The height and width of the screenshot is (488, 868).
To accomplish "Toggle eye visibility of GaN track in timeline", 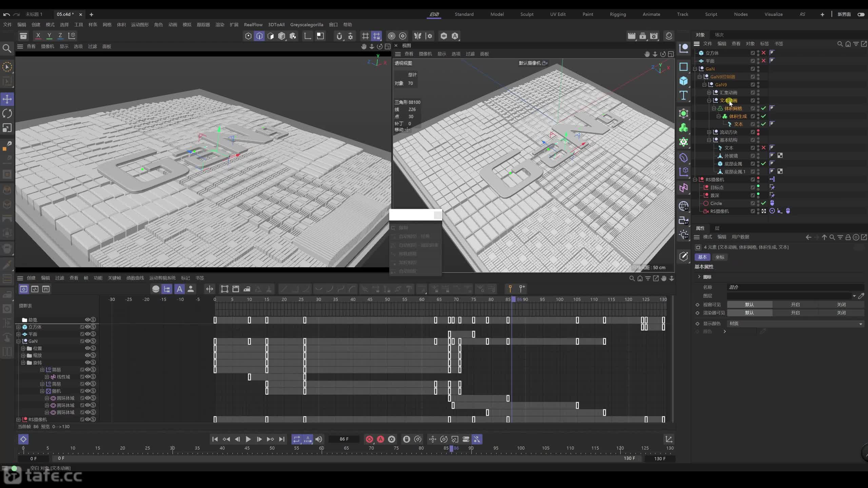I will tap(87, 341).
